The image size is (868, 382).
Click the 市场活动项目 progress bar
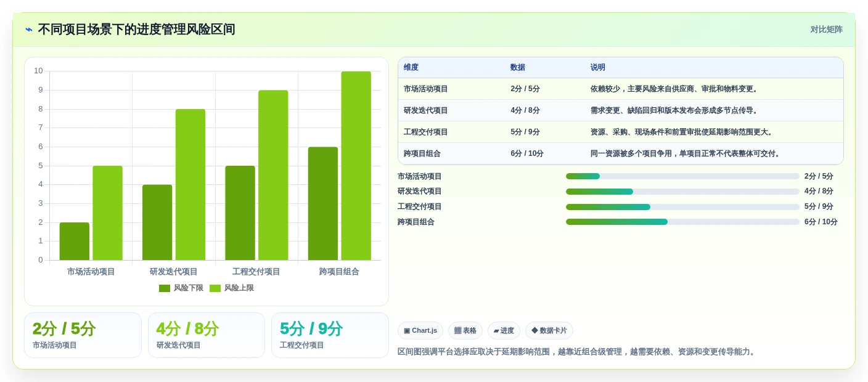[x=682, y=176]
